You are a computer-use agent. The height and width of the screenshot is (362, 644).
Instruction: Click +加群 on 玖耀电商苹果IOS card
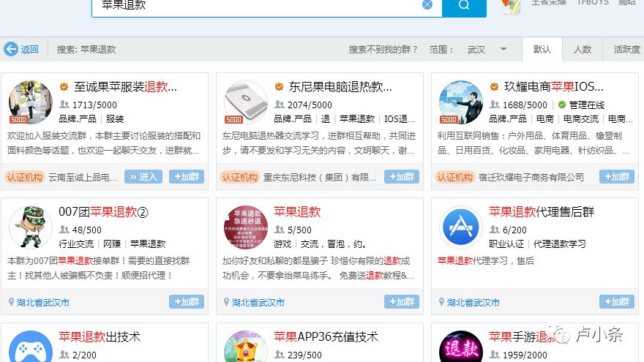pos(617,176)
